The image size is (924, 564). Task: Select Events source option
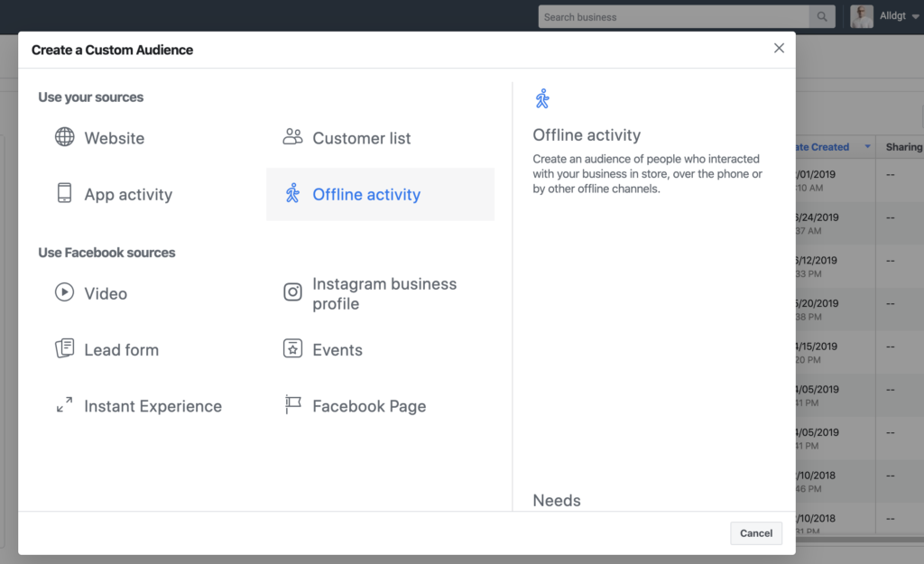point(337,349)
